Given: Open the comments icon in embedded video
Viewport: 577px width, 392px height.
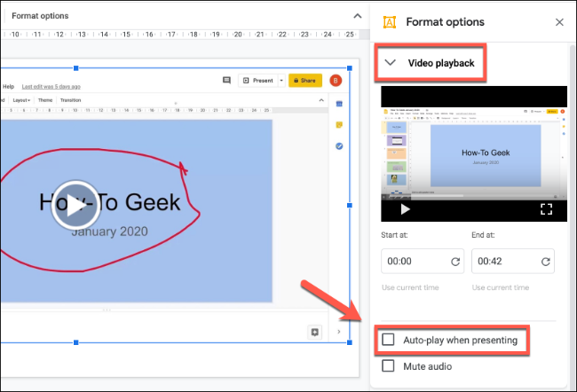Looking at the screenshot, I should 226,80.
